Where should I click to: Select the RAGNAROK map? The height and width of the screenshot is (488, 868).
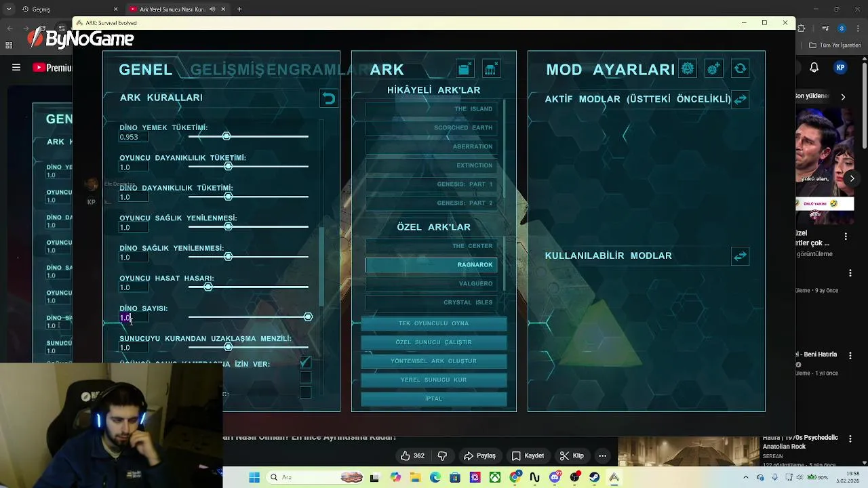click(431, 265)
